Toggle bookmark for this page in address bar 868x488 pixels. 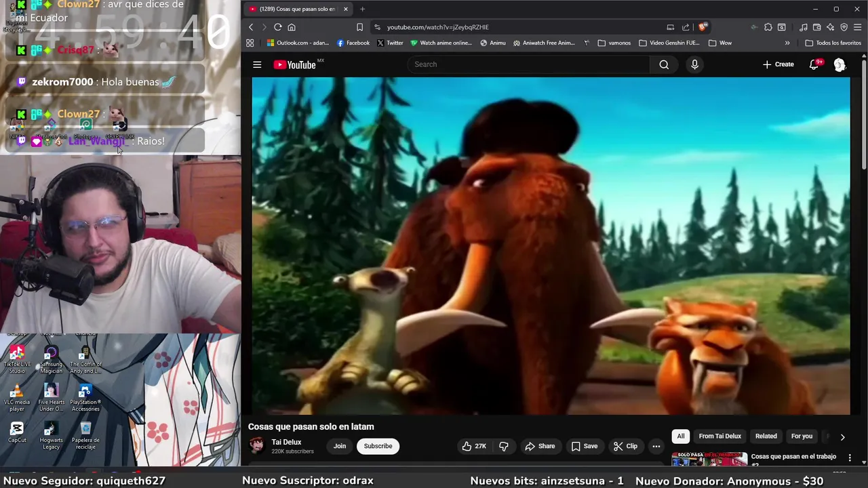click(359, 27)
